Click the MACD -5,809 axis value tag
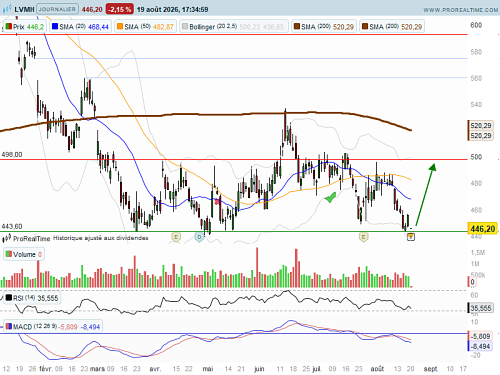The image size is (500, 375). 480,336
